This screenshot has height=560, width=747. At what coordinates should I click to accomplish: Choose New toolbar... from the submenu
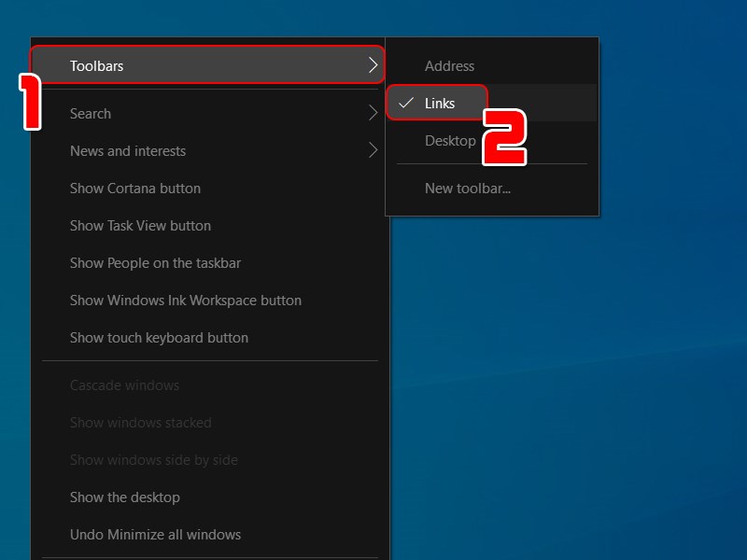pyautogui.click(x=467, y=189)
